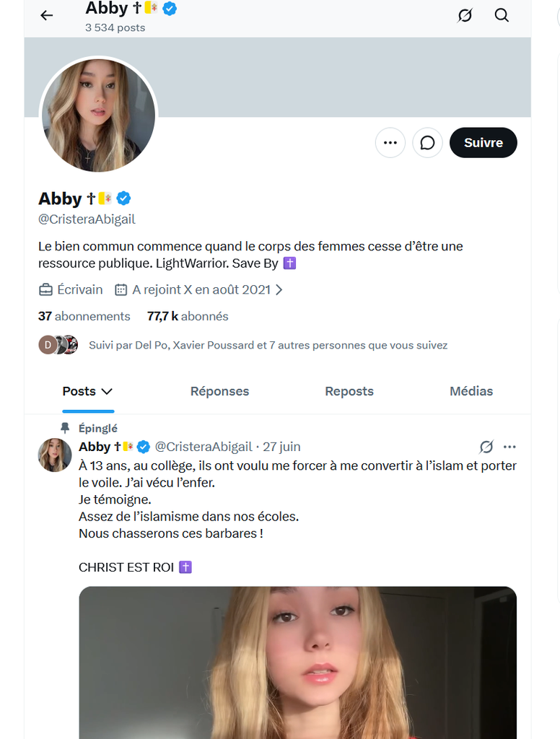
Task: Follow Abby with the Suivre button
Action: [x=484, y=143]
